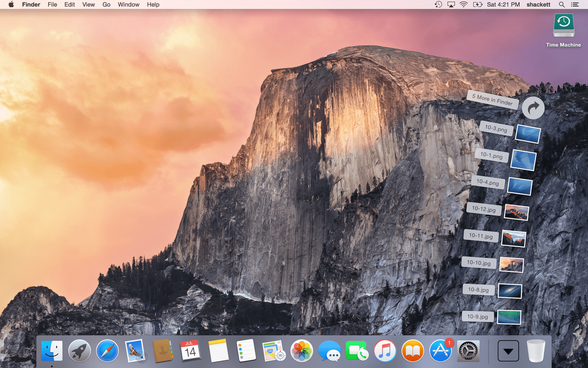The height and width of the screenshot is (368, 588).
Task: Click the 10-9.jpg file name label
Action: tap(477, 316)
